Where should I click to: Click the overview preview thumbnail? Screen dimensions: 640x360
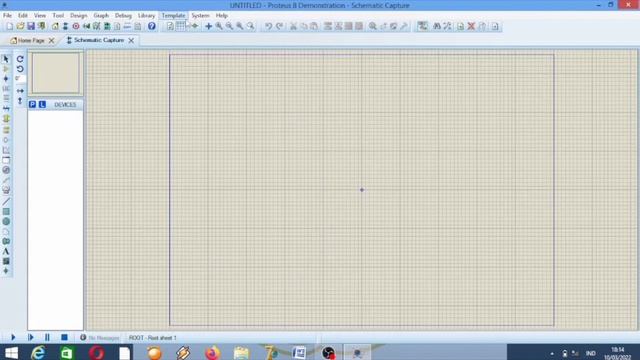click(x=56, y=73)
